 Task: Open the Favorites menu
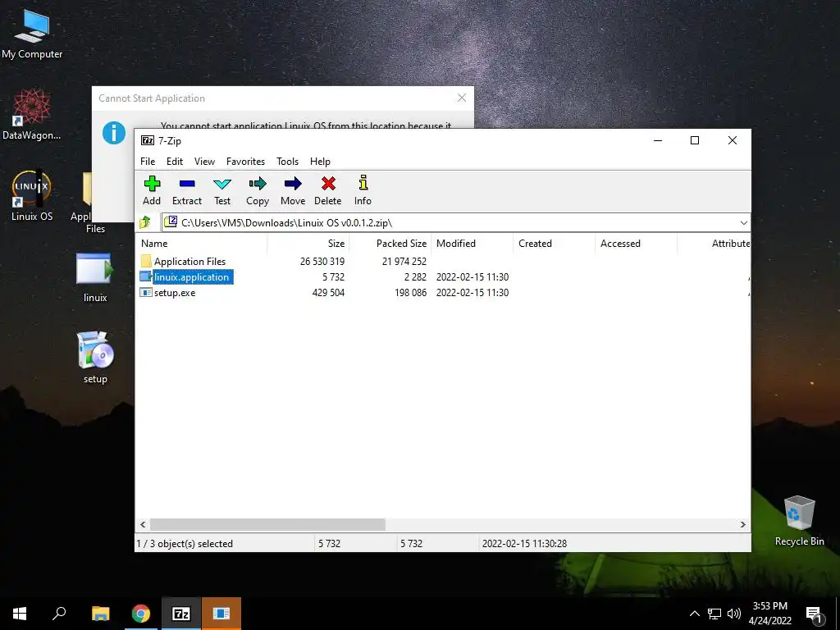coord(245,162)
